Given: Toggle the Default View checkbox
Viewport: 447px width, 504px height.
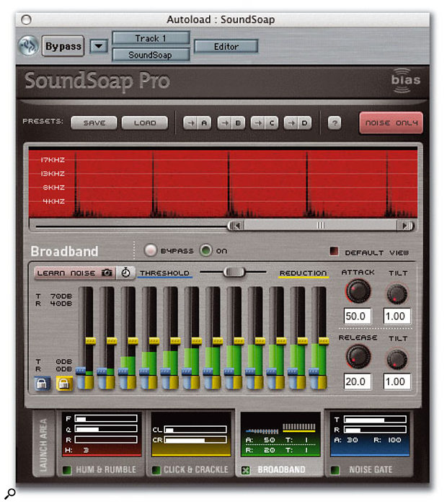Looking at the screenshot, I should click(335, 252).
